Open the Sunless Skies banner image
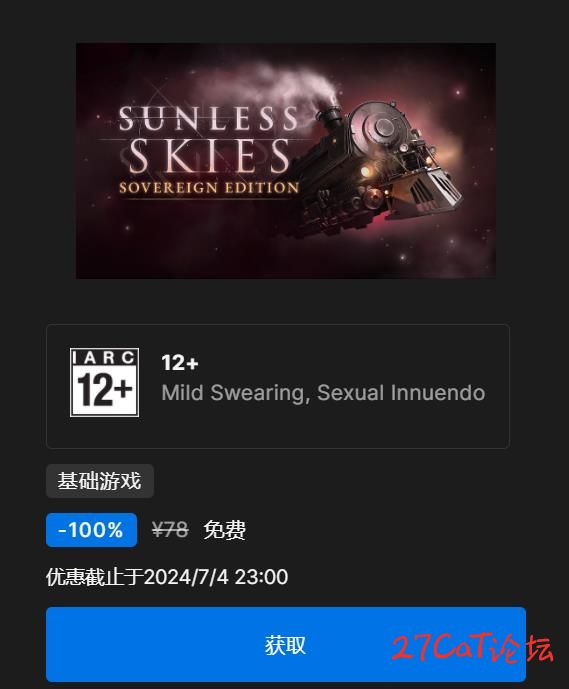 (286, 161)
